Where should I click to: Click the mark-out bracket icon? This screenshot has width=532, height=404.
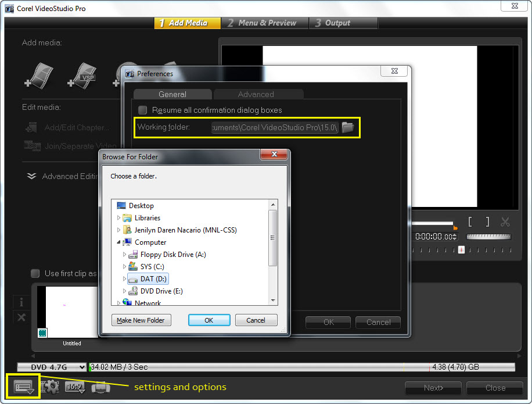(487, 221)
